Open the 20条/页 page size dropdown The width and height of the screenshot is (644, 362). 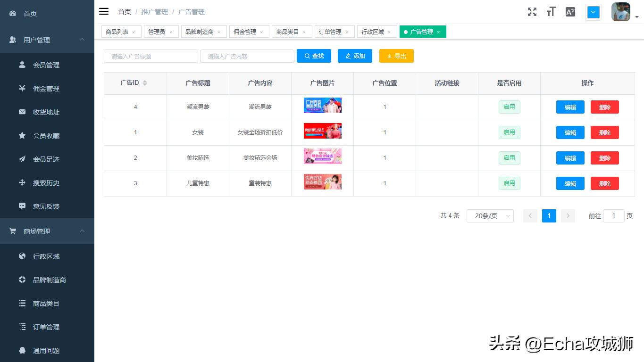(x=490, y=215)
